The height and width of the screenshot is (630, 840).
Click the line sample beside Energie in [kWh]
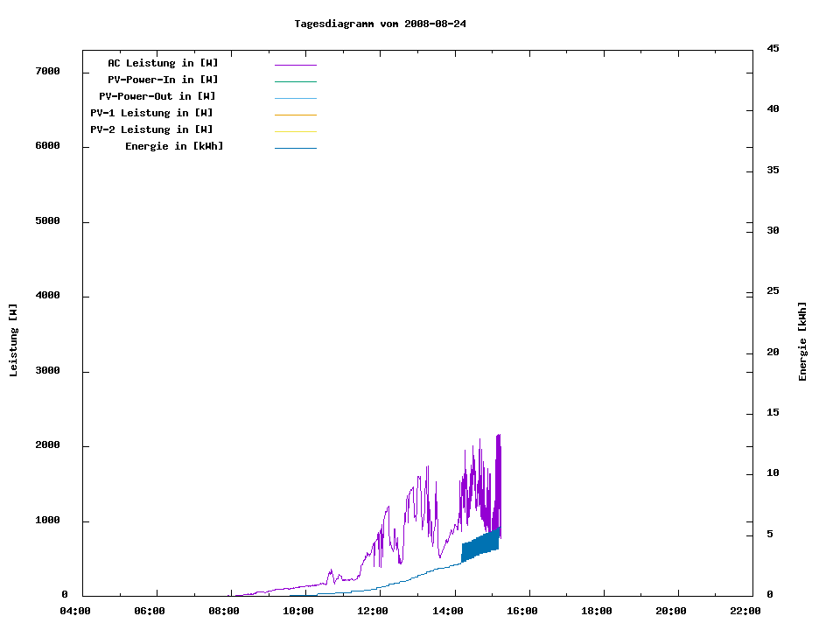(x=295, y=148)
